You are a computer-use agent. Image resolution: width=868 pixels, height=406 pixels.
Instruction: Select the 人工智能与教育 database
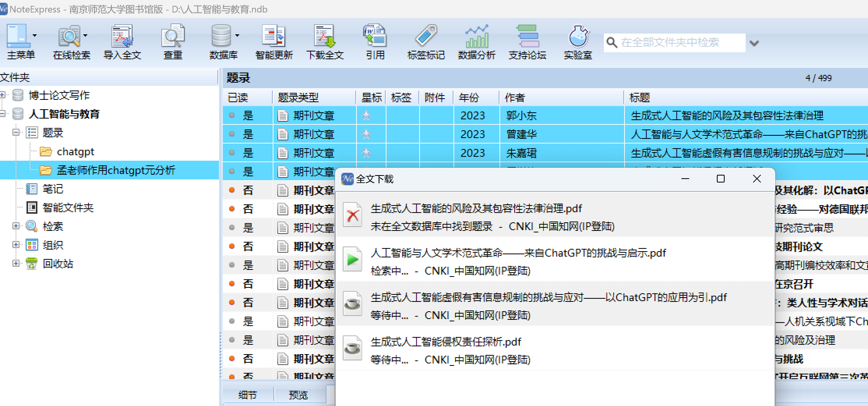point(64,114)
